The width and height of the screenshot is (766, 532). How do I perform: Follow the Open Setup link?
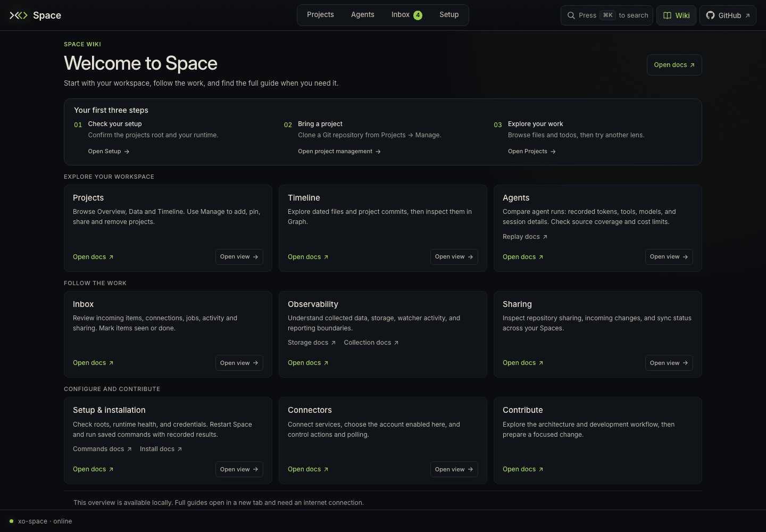(109, 152)
